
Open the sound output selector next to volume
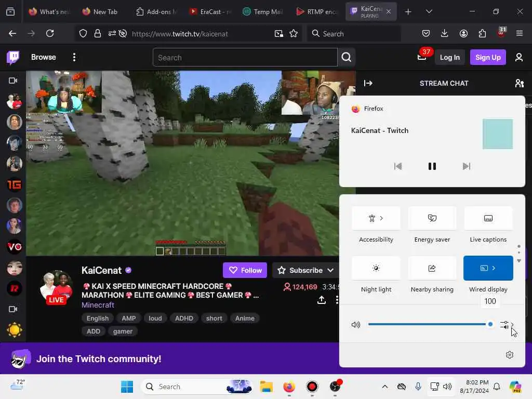coord(507,325)
